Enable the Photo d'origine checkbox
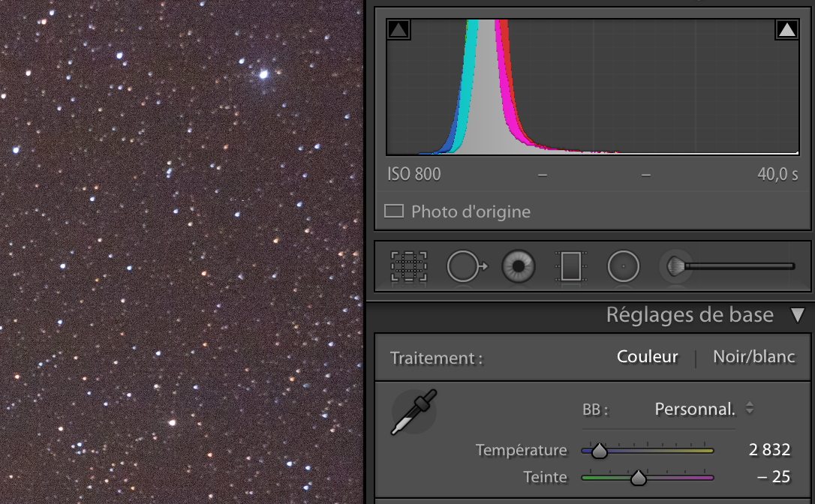The width and height of the screenshot is (815, 504). point(394,211)
